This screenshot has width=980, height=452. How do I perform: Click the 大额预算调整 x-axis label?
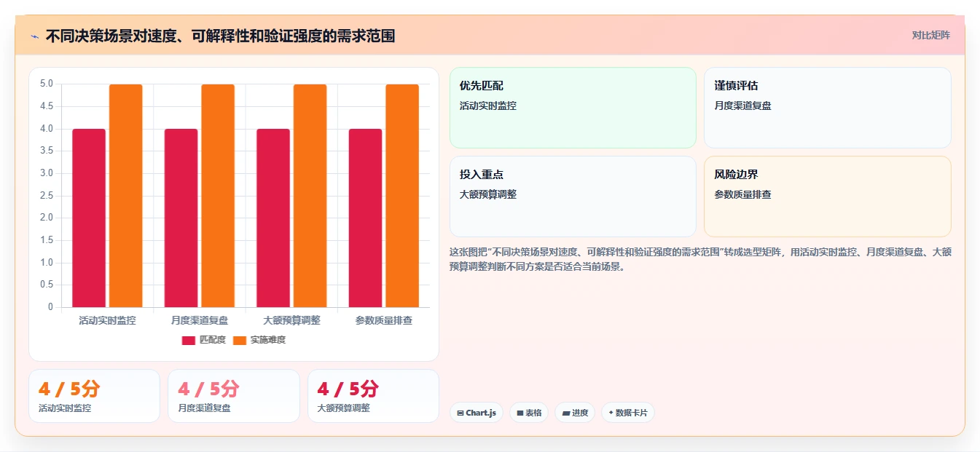tap(291, 320)
